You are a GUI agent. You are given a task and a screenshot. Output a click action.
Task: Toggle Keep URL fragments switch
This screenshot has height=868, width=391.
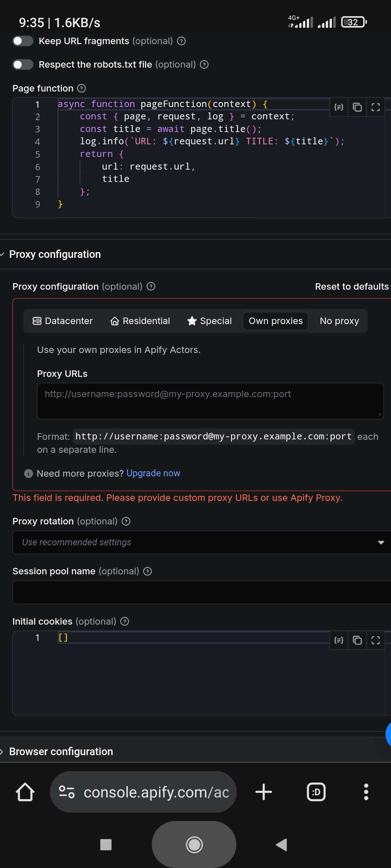click(x=23, y=41)
